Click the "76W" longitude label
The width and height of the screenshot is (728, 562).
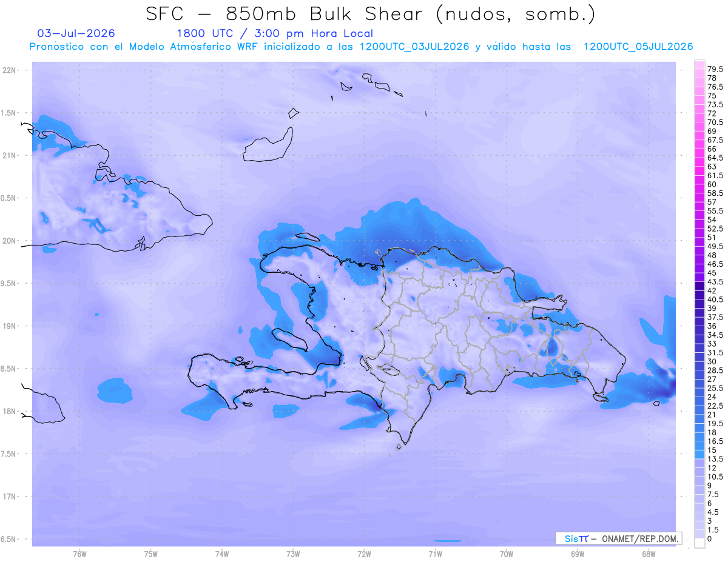point(79,554)
